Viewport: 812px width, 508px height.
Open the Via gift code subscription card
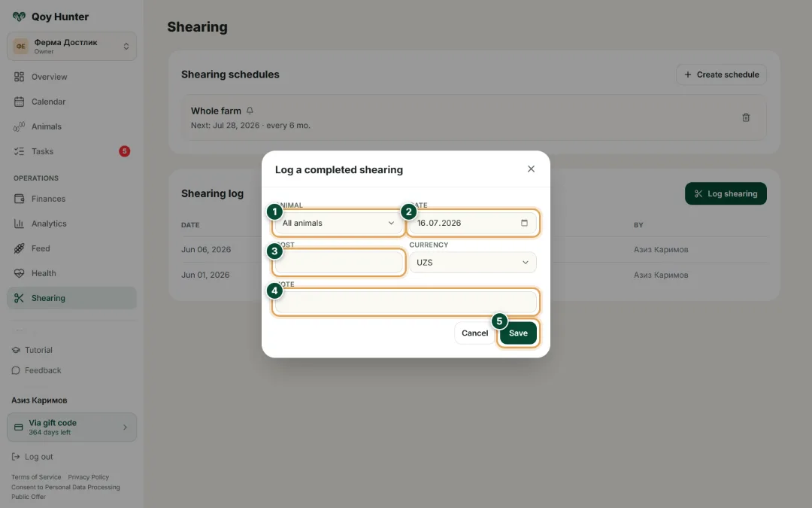(x=71, y=427)
